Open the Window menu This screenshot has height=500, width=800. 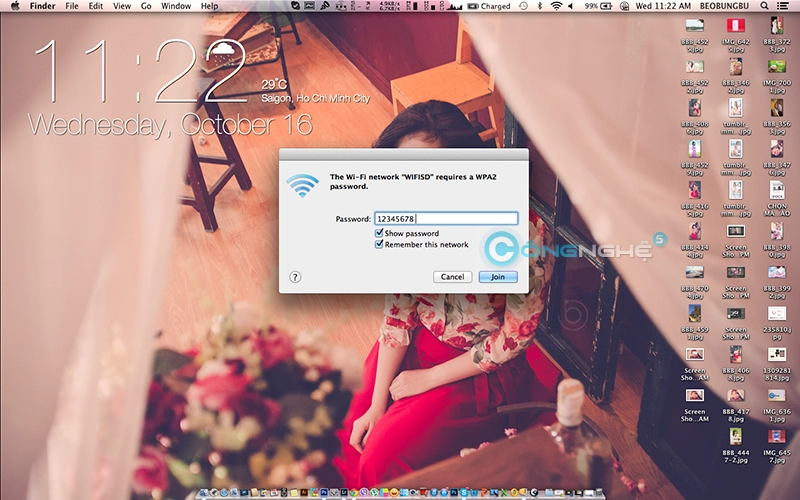(x=176, y=6)
